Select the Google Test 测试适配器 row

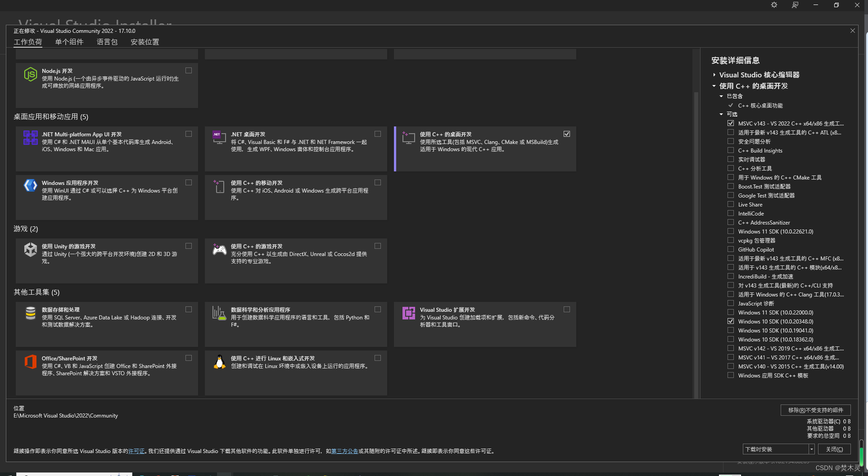coord(766,195)
